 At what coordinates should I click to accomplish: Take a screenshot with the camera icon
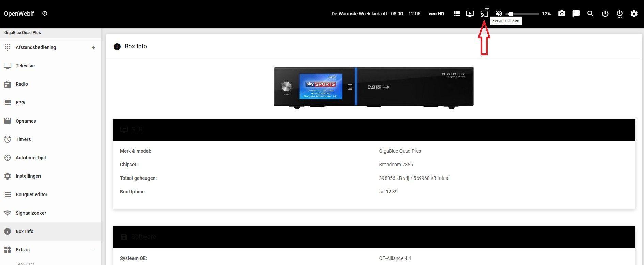click(562, 14)
